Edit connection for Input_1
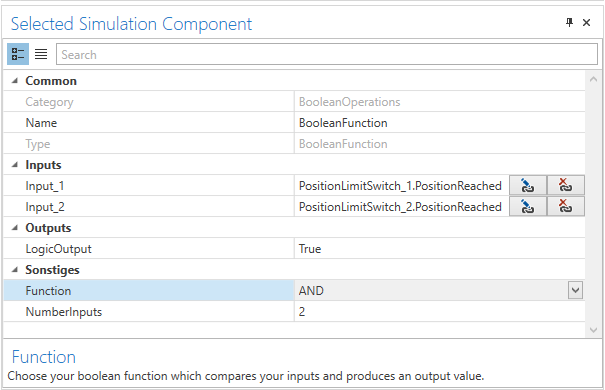 tap(527, 186)
